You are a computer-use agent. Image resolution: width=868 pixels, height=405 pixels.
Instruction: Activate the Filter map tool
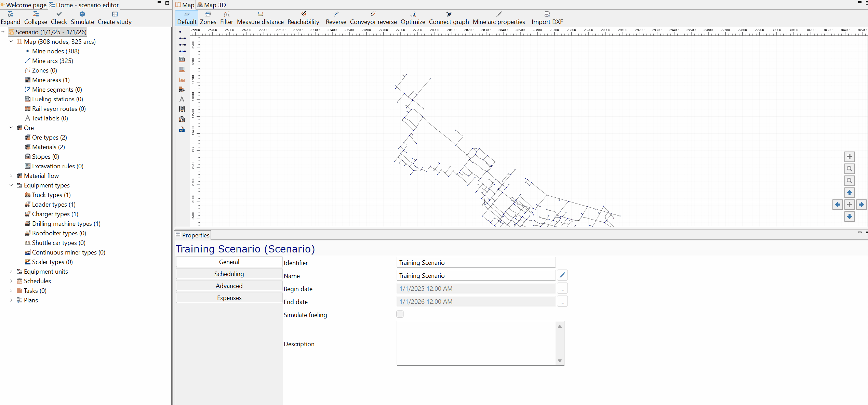226,18
